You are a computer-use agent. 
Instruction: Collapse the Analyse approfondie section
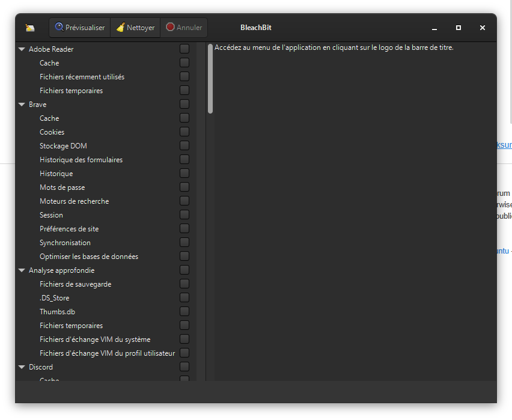coord(22,270)
